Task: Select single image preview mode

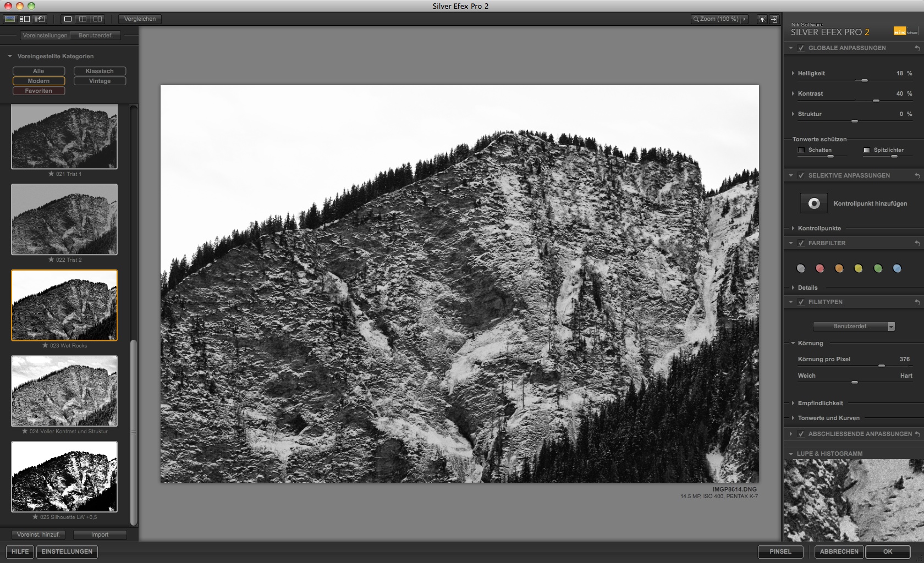Action: coord(68,19)
